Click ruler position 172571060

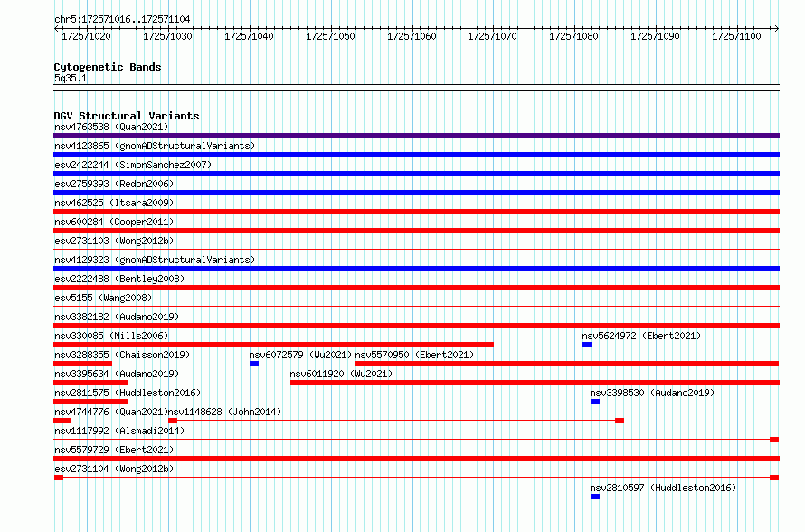(412, 36)
